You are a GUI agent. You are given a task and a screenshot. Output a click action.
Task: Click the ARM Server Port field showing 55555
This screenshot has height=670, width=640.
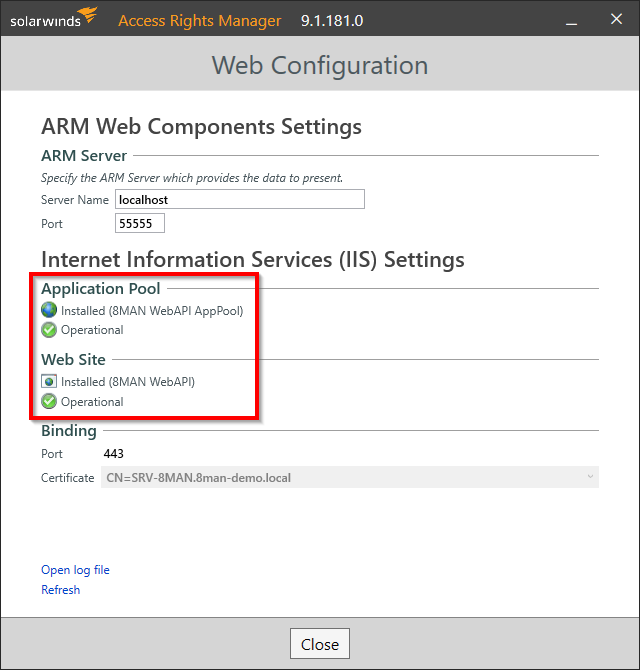tap(140, 223)
